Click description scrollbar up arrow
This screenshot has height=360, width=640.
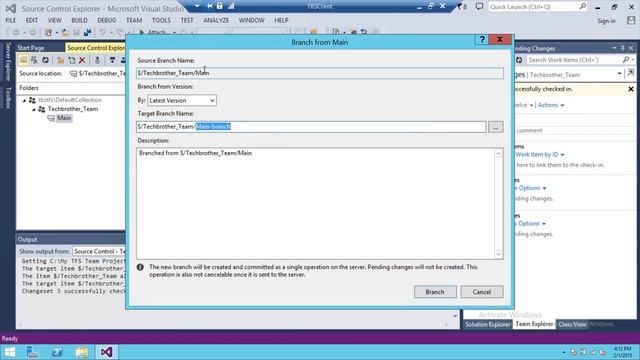coord(498,153)
